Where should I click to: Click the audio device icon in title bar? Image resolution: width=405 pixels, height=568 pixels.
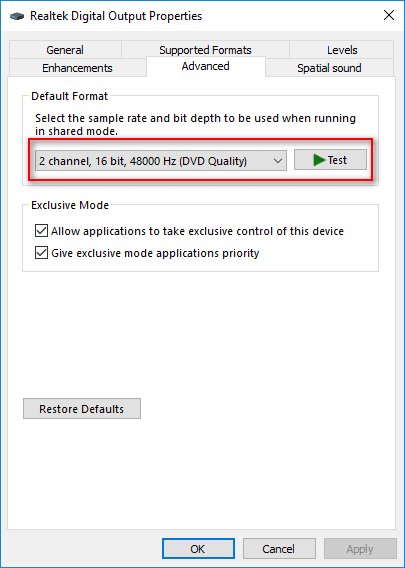[17, 16]
